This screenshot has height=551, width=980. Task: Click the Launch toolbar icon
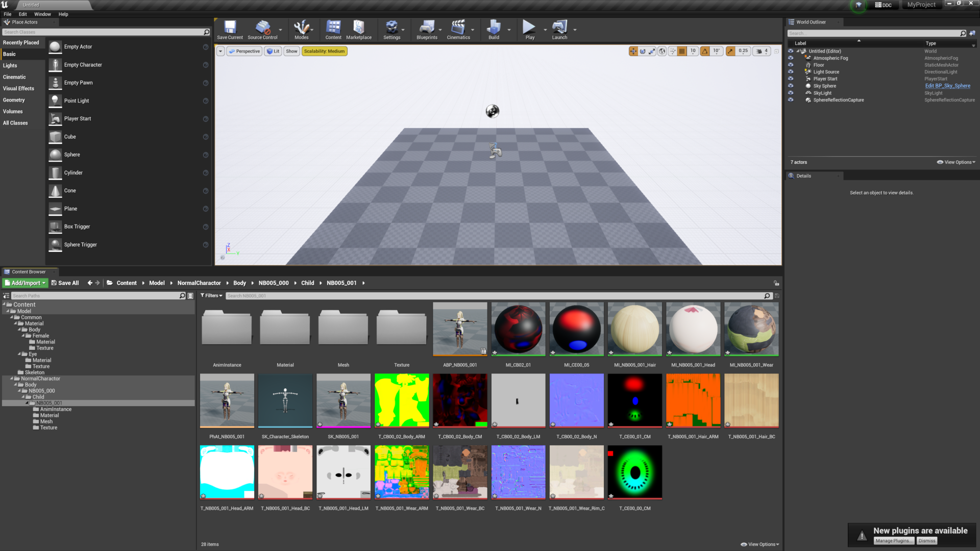point(559,30)
